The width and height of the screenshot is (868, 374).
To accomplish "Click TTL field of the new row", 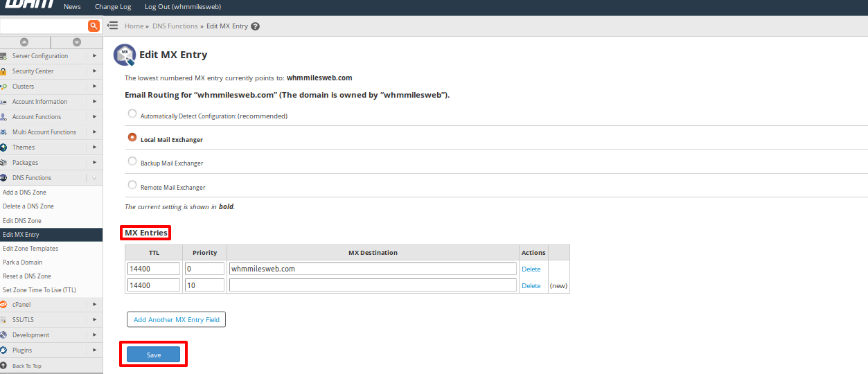I will tap(154, 285).
